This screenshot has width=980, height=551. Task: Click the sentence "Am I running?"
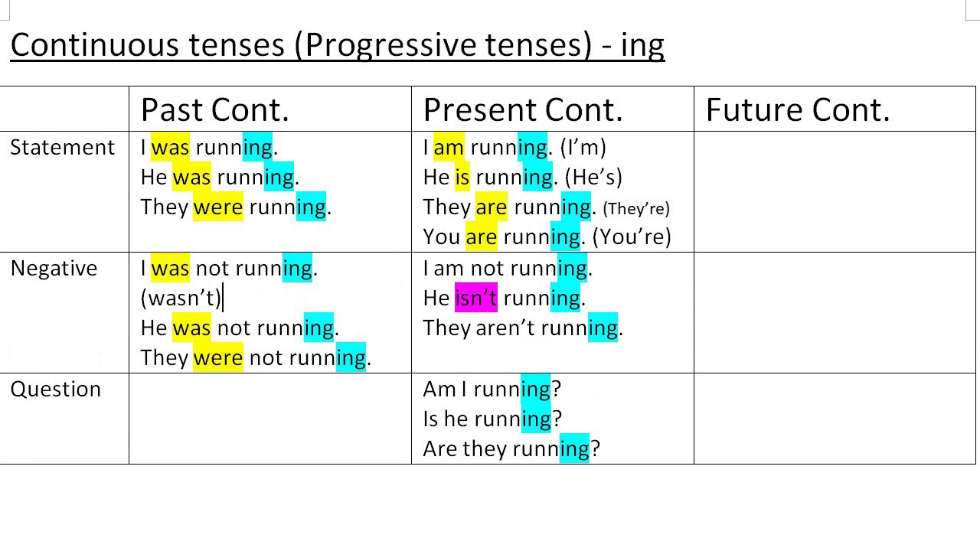coord(492,390)
